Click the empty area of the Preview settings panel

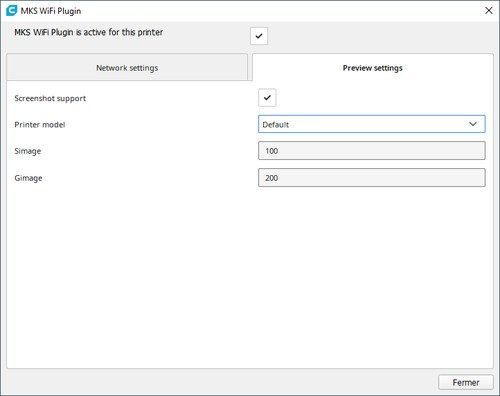(x=250, y=277)
